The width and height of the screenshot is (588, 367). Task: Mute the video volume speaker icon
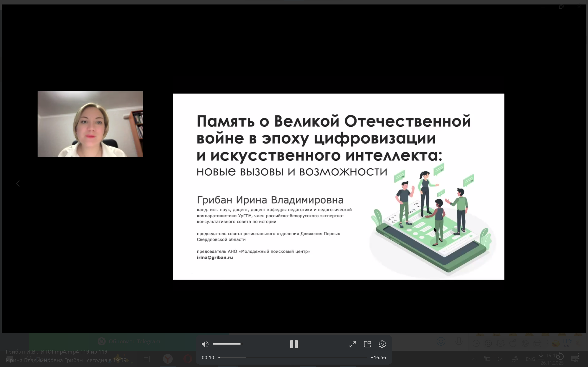pyautogui.click(x=205, y=344)
